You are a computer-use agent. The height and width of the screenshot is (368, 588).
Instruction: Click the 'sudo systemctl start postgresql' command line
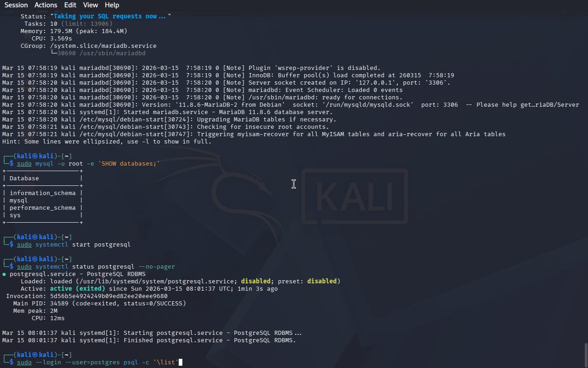[73, 245]
